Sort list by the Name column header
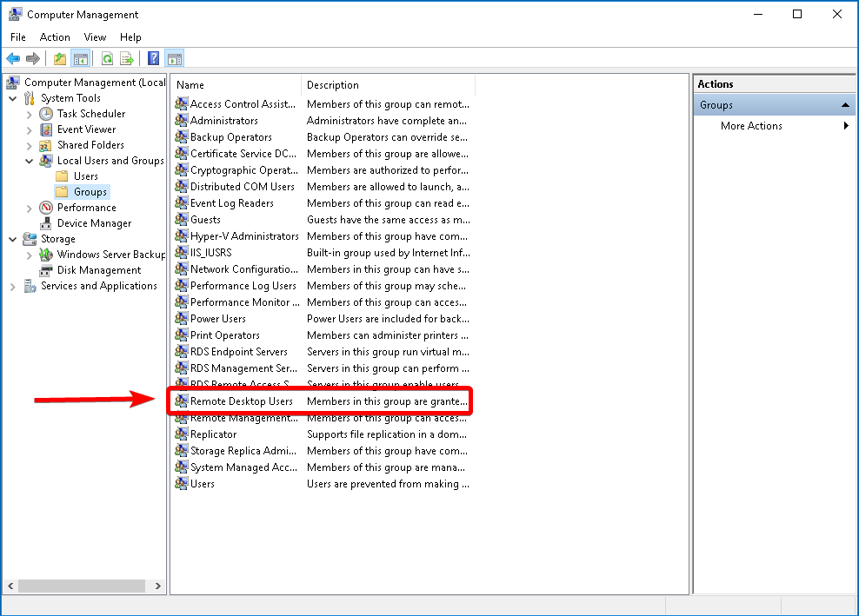The height and width of the screenshot is (616, 859). (236, 85)
